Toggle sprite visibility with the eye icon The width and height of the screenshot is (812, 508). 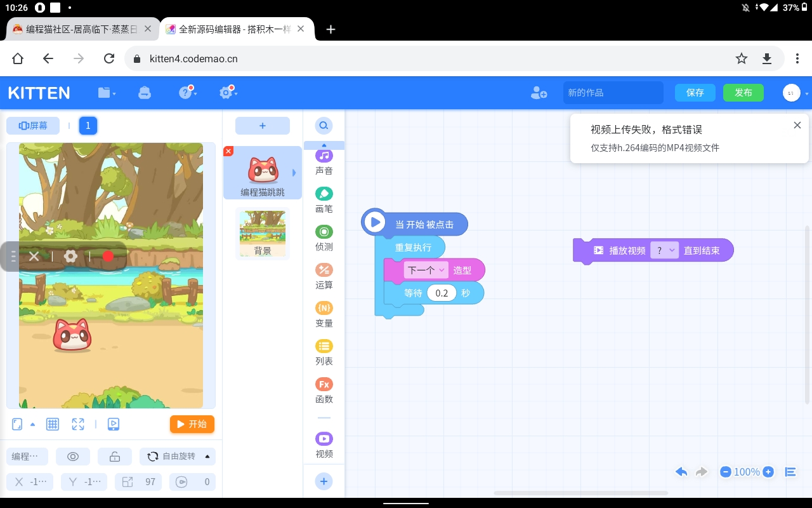point(73,457)
